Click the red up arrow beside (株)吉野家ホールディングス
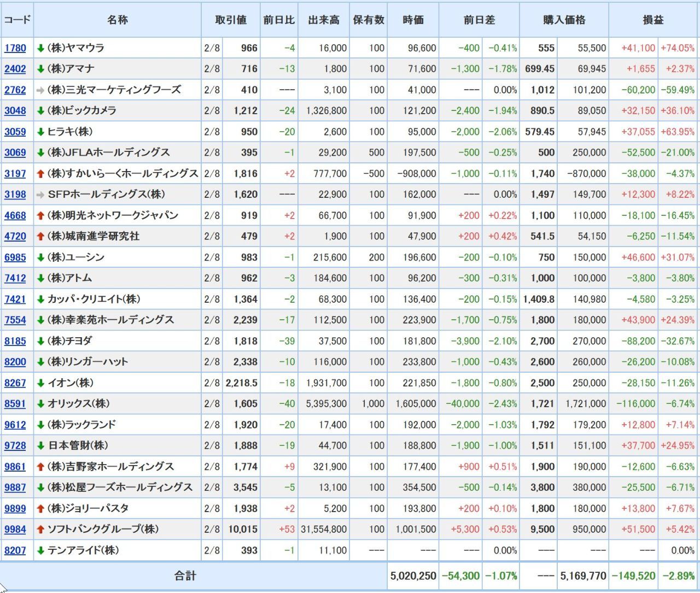 [40, 467]
